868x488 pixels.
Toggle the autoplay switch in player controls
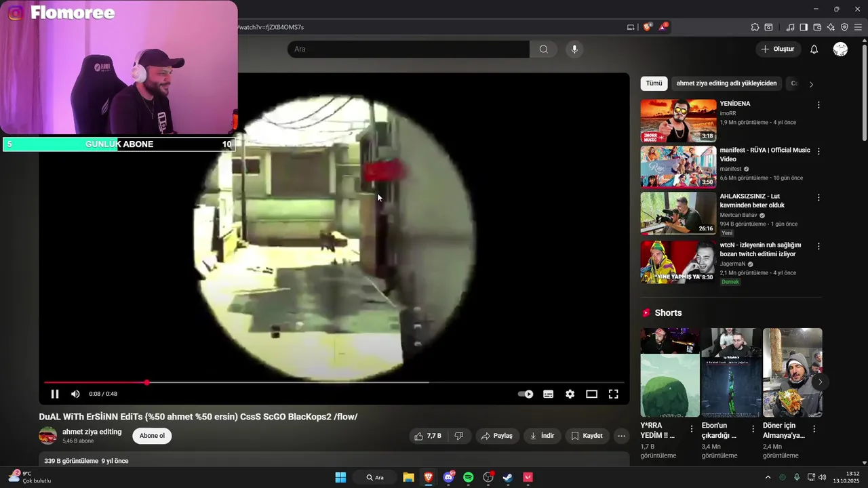tap(526, 394)
